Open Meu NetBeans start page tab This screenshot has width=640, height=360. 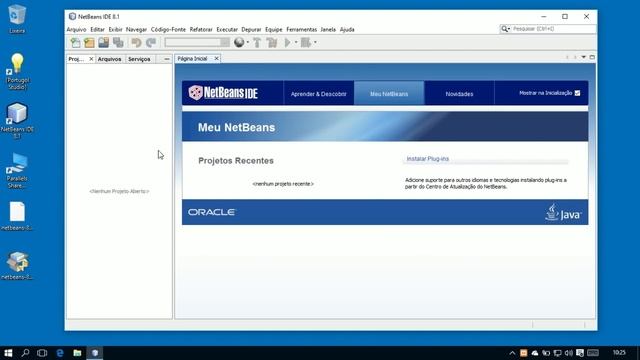coord(389,94)
